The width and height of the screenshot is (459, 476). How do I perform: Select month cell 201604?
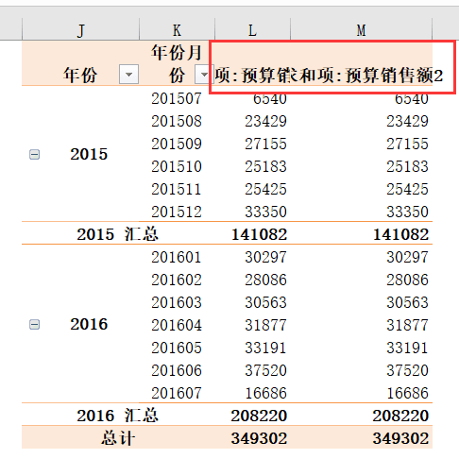(177, 325)
